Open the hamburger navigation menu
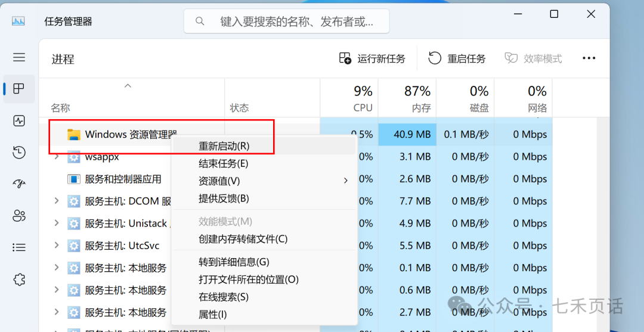This screenshot has height=332, width=644. tap(19, 57)
